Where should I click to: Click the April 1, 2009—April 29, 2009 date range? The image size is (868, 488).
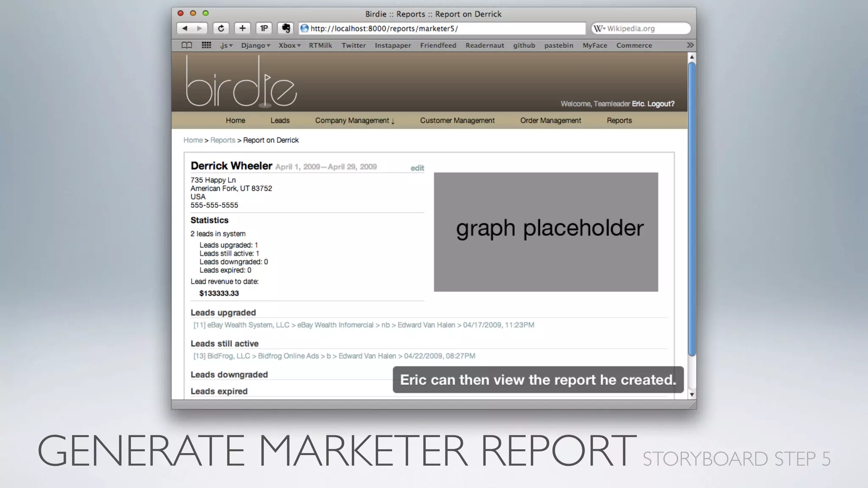[x=326, y=167]
